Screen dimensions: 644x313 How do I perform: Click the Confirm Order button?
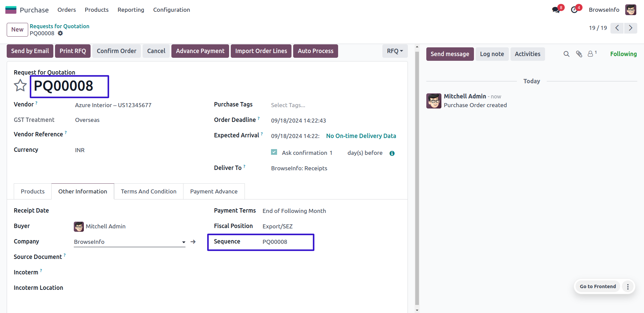(116, 51)
